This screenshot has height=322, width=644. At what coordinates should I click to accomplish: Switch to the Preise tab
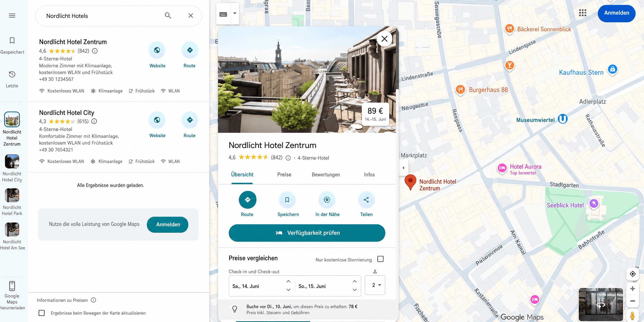(x=284, y=174)
